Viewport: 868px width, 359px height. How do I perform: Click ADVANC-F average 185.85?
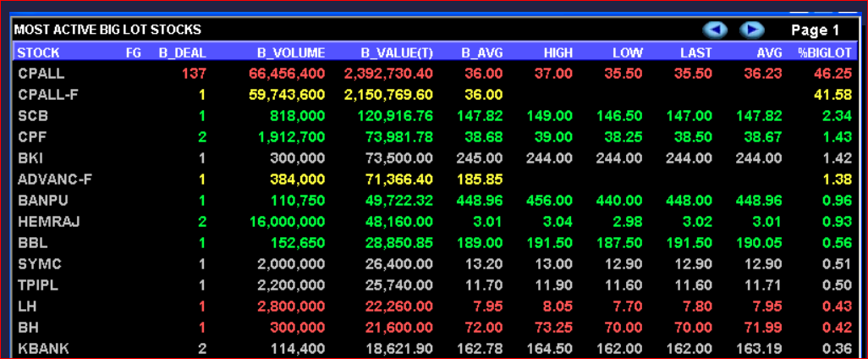480,179
